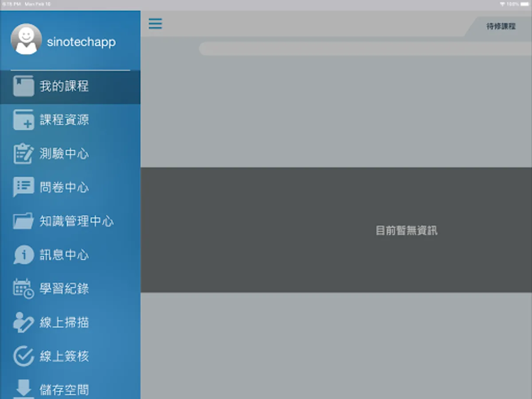Image resolution: width=532 pixels, height=399 pixels.
Task: Open 知識管理中心 using the folder icon
Action: [23, 221]
